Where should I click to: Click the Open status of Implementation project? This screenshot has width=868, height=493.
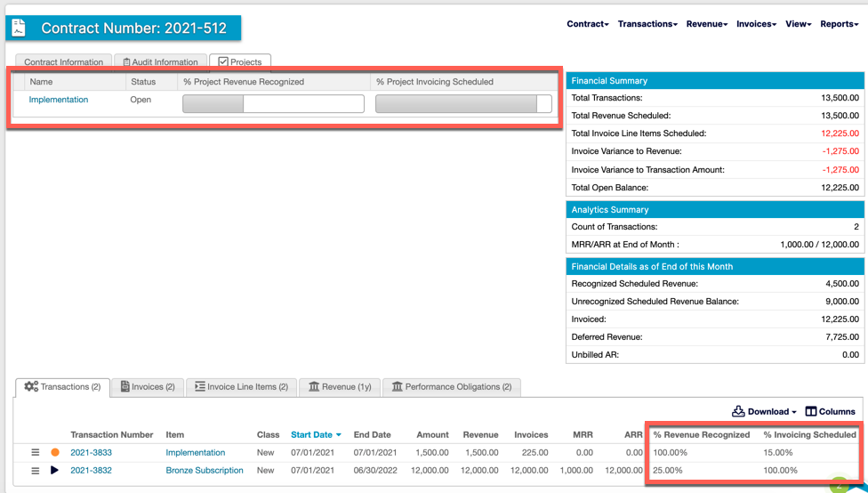tap(141, 100)
